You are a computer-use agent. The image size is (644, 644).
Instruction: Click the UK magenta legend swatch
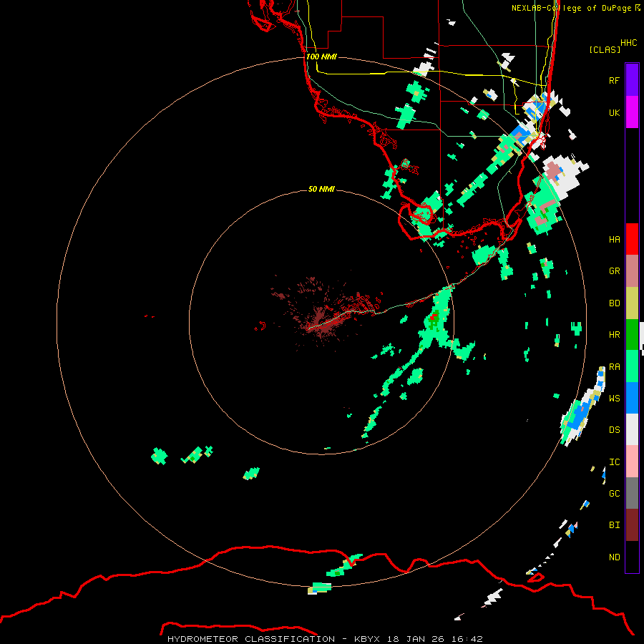[632, 112]
